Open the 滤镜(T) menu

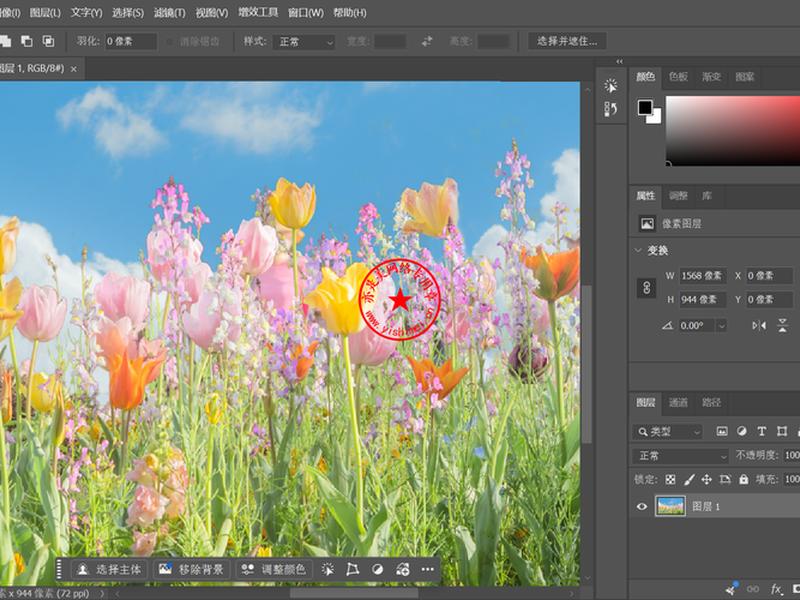point(170,13)
